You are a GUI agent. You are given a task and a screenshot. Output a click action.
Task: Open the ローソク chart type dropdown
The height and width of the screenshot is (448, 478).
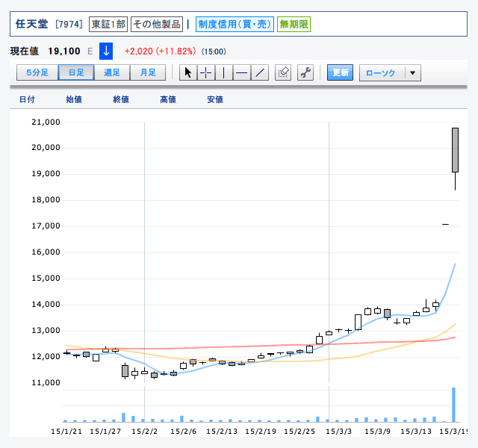[x=382, y=72]
